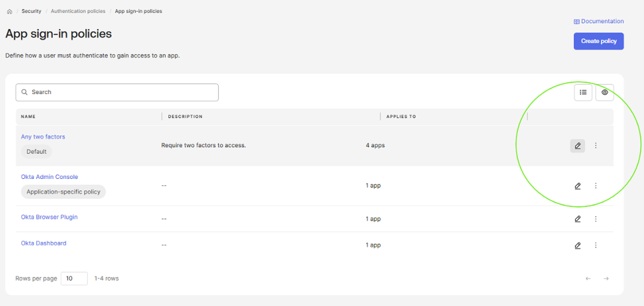Click the App sign-in policies breadcrumb
644x306 pixels.
[x=138, y=11]
